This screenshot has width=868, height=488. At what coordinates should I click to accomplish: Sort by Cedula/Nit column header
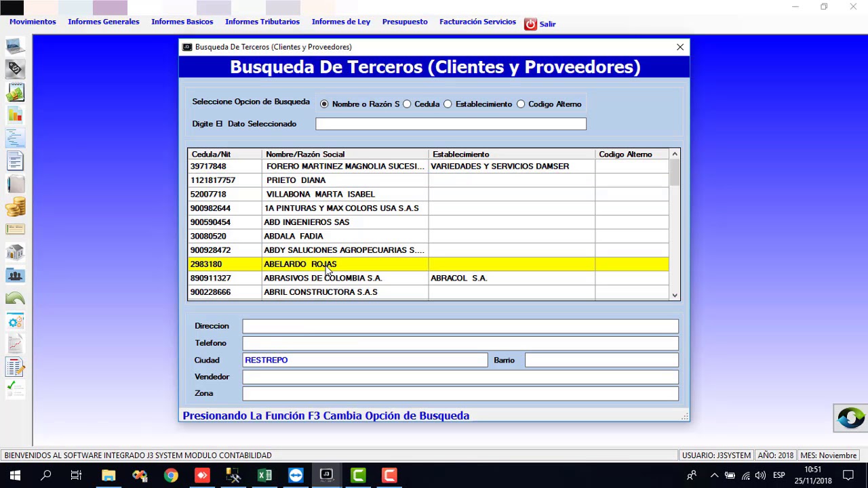point(224,155)
